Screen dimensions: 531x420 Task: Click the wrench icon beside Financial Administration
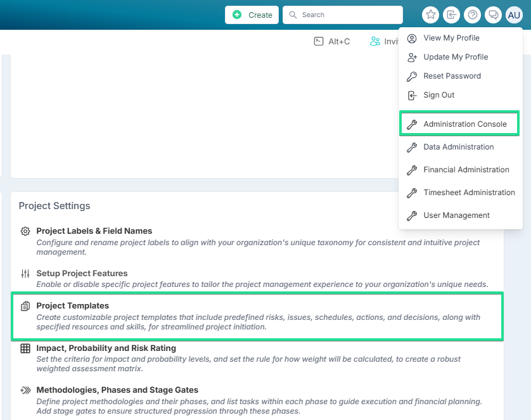412,170
